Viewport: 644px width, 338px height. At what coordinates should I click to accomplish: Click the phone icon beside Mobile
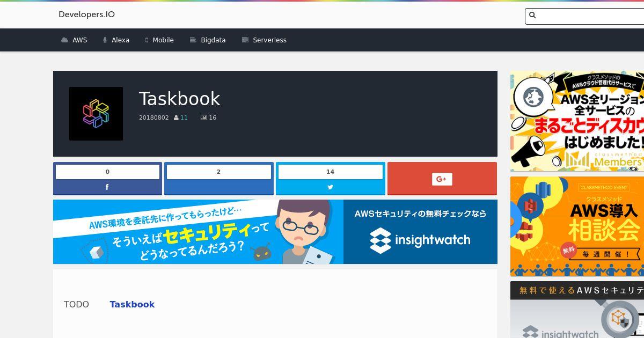(147, 40)
